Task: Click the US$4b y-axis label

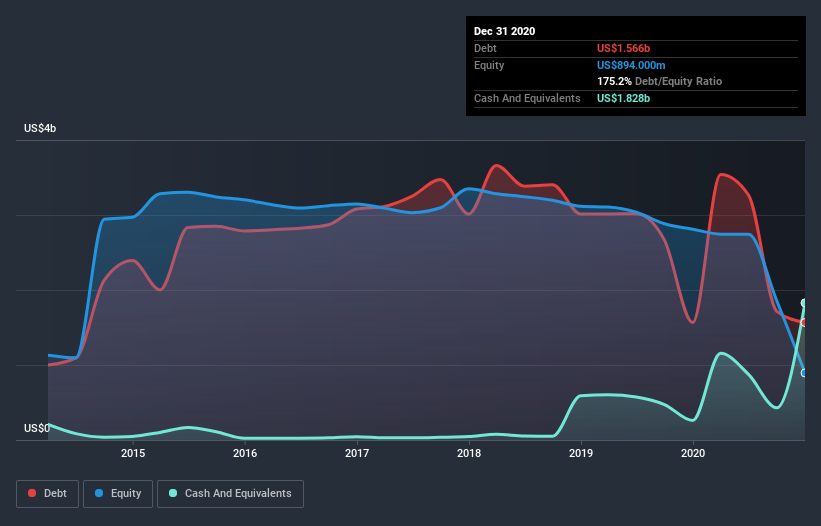Action: [x=40, y=128]
